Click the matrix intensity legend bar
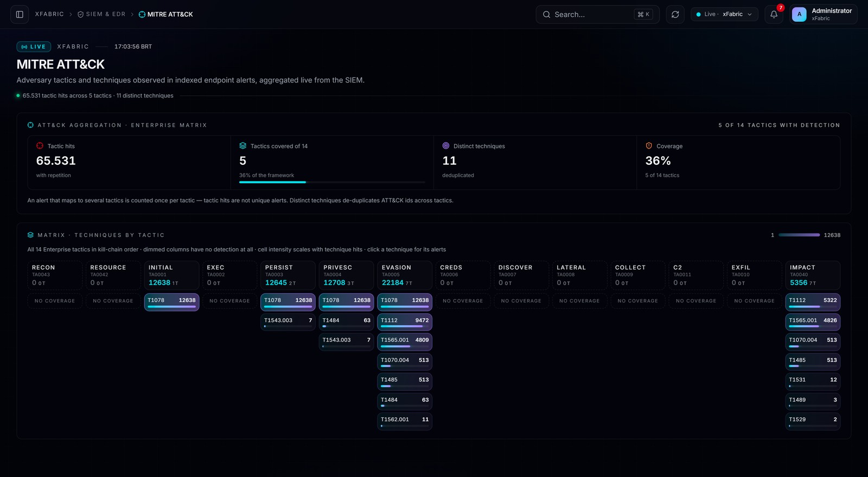The width and height of the screenshot is (868, 477). tap(799, 235)
